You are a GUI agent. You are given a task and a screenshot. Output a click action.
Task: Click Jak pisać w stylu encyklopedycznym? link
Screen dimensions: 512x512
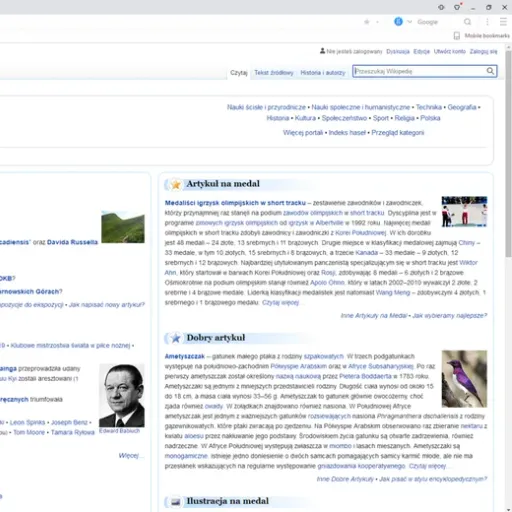[433, 479]
